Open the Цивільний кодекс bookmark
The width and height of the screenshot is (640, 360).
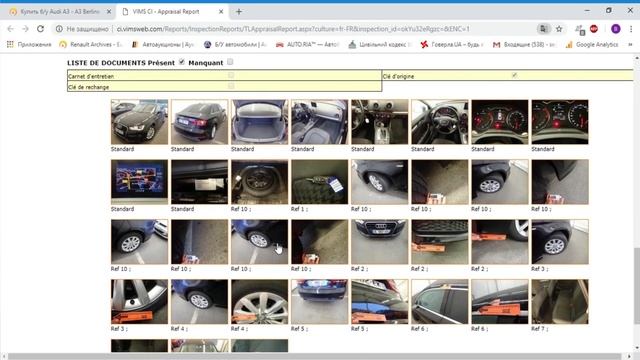380,44
